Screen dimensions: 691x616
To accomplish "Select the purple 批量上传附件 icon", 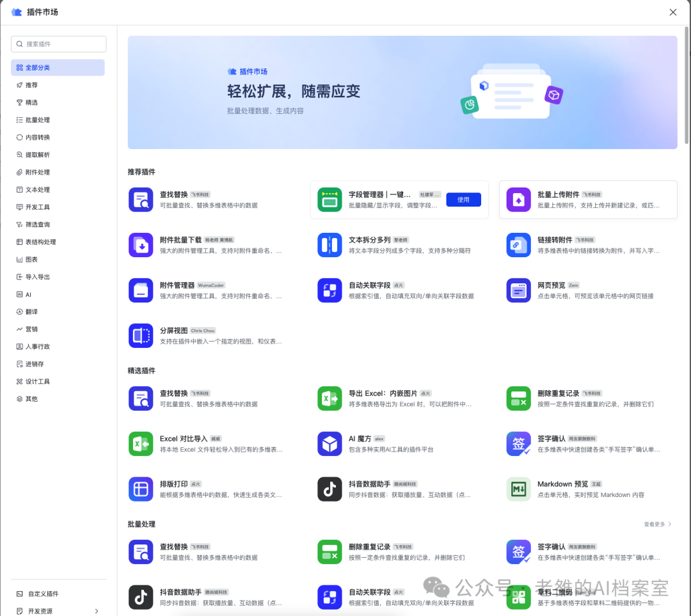I will (x=518, y=200).
